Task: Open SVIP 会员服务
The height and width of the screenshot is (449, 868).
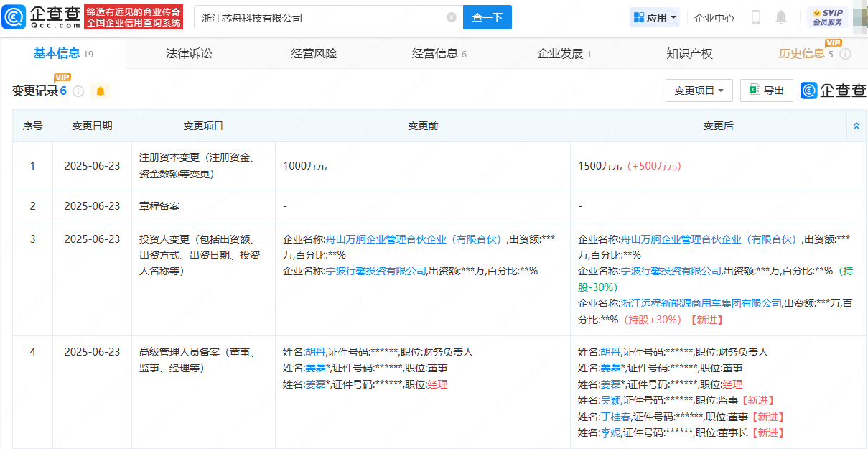Action: tap(828, 17)
